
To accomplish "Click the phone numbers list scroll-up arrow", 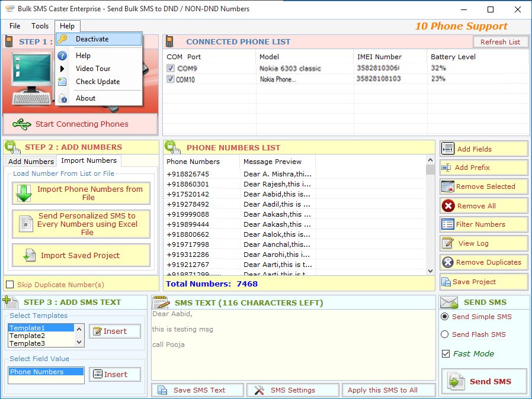I will point(430,160).
